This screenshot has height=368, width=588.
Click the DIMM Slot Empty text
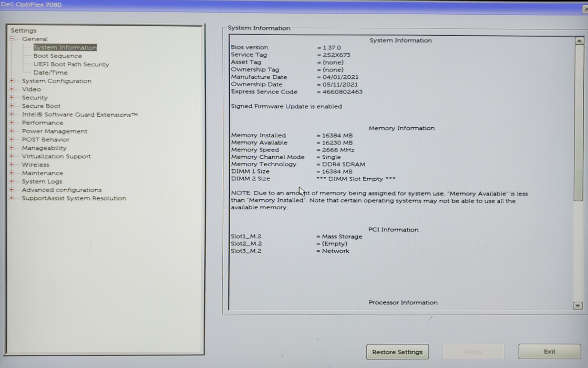(356, 179)
